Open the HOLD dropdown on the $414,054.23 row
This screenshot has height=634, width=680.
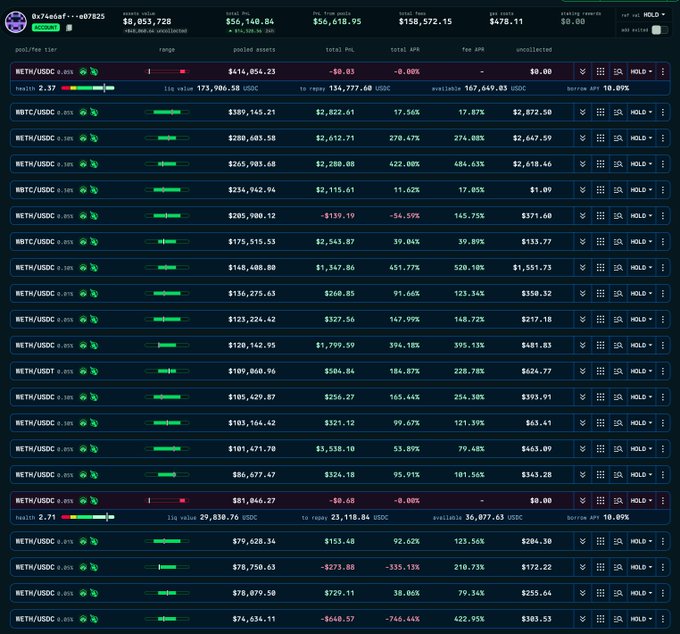(x=641, y=72)
